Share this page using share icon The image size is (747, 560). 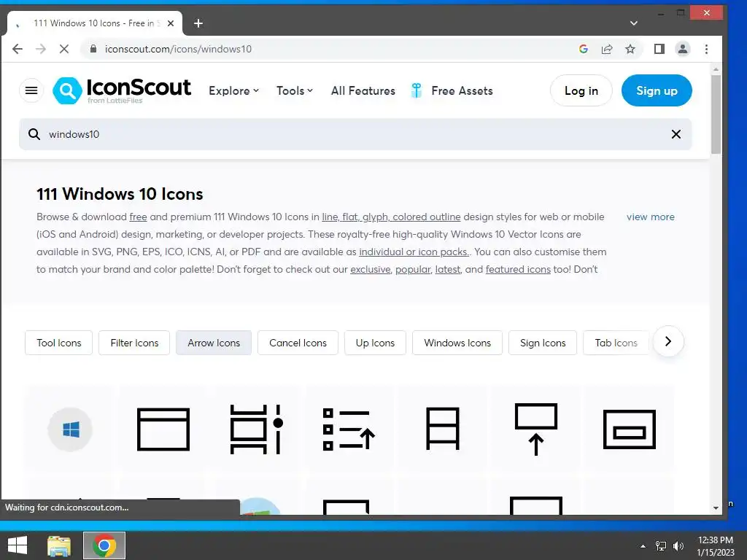point(607,49)
